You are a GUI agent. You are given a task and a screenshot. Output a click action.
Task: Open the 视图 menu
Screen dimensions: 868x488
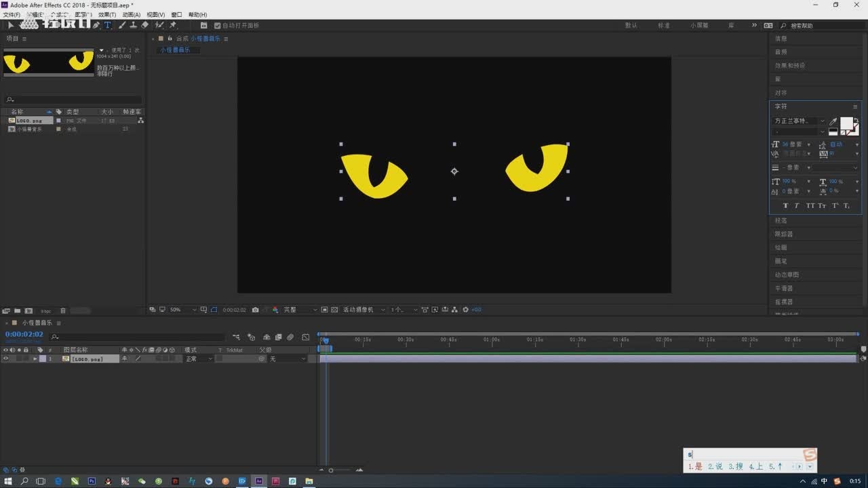[x=156, y=14]
